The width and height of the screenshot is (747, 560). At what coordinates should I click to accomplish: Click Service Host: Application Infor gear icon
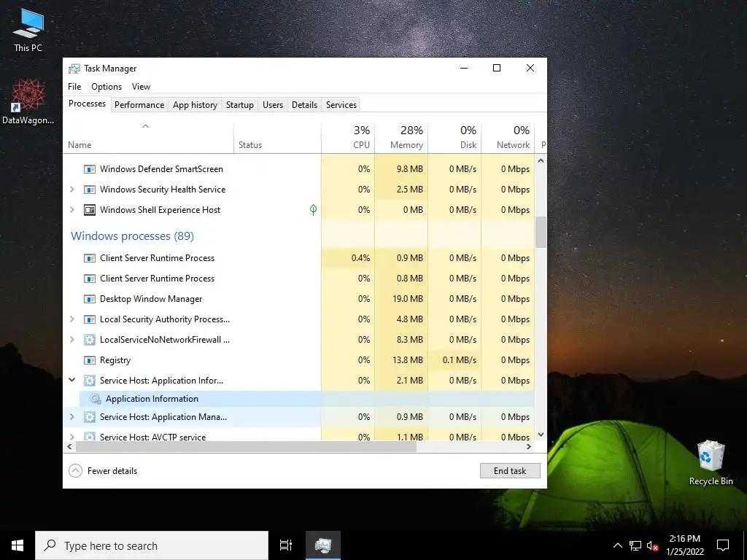90,381
